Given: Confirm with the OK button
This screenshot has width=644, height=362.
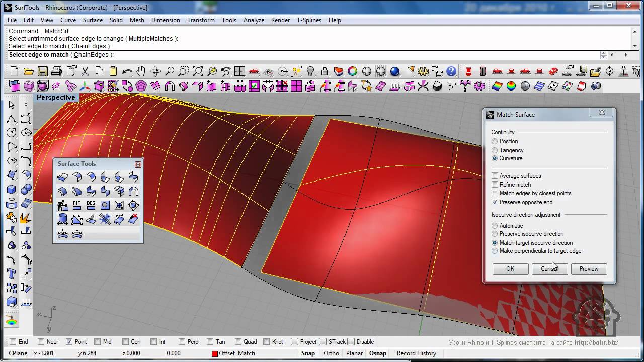Looking at the screenshot, I should pos(510,269).
